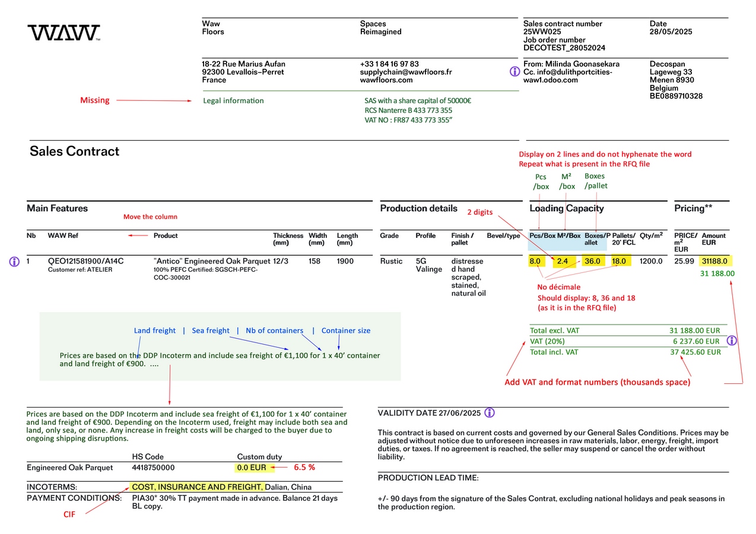Open the supplychain@wawfloors.fr email link

(405, 72)
